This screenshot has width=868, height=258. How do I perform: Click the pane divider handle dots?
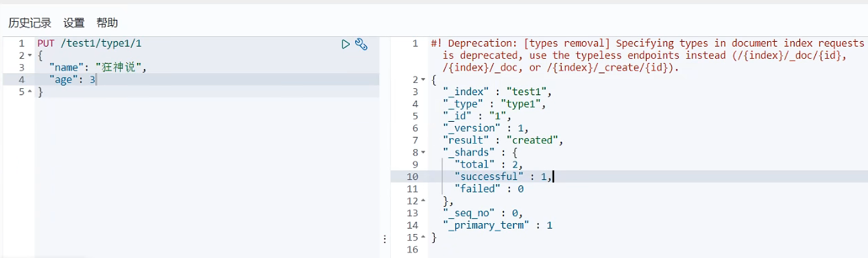(385, 240)
